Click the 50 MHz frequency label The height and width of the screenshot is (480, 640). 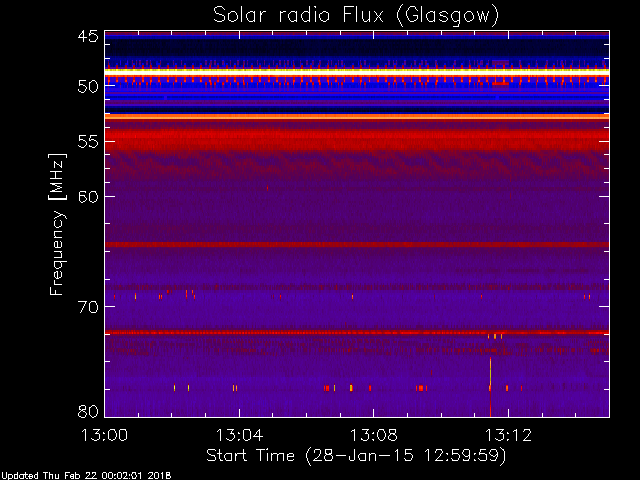click(88, 87)
